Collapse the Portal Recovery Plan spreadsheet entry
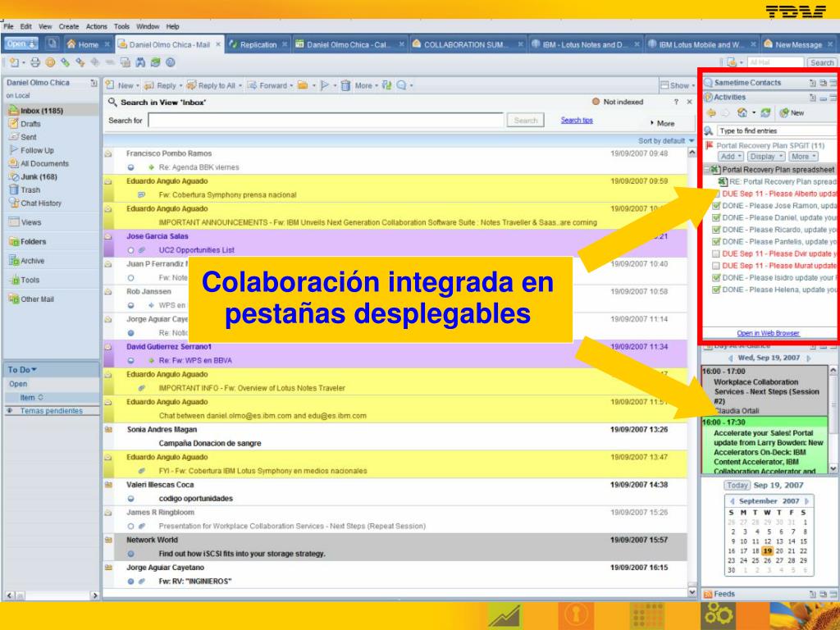Image resolution: width=840 pixels, height=630 pixels. point(707,170)
